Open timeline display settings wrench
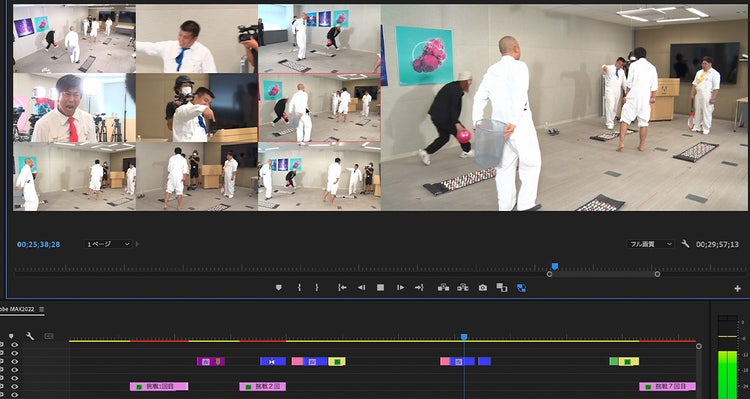 pos(30,336)
